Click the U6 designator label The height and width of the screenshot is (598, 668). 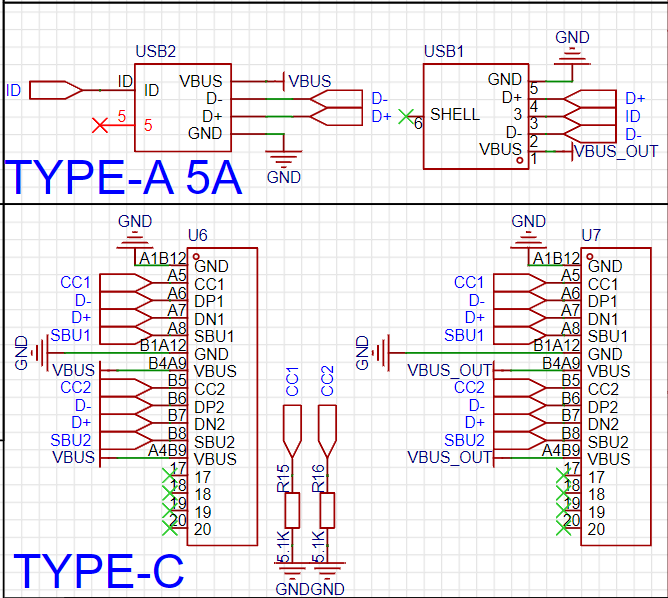(x=198, y=235)
